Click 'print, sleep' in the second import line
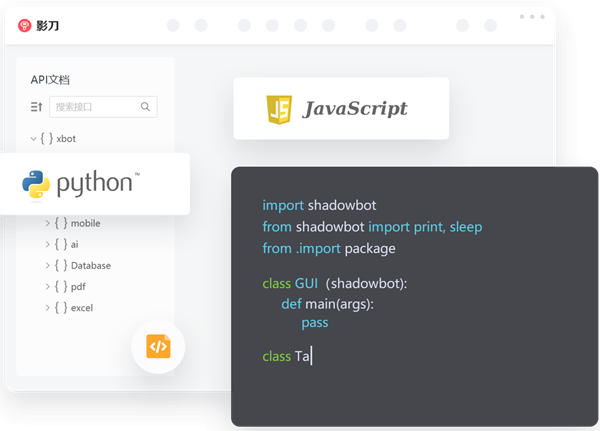Viewport: 600px width, 431px height. 448,227
